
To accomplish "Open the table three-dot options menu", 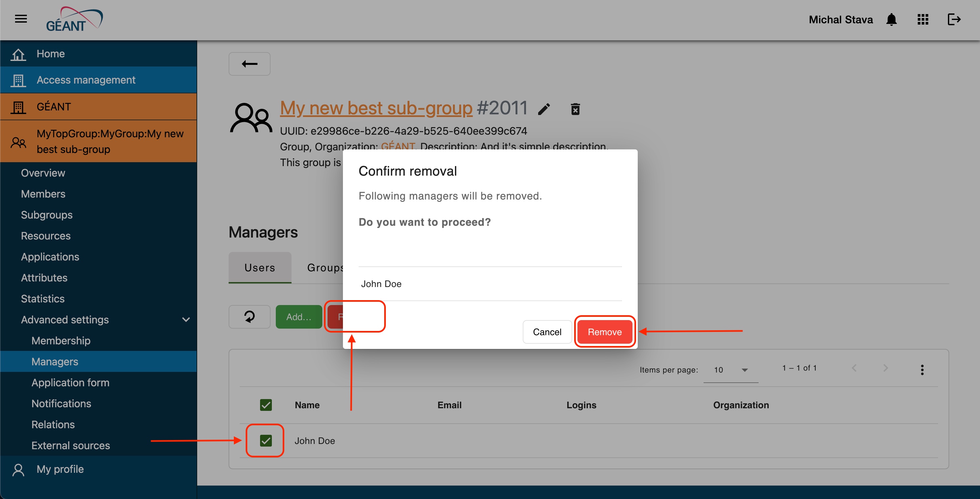I will [922, 370].
